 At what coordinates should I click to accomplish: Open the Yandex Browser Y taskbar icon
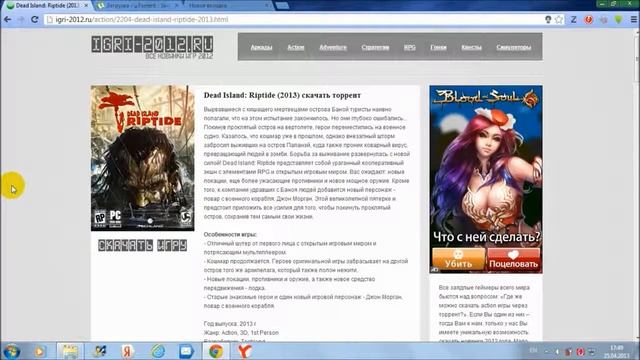coord(244,351)
